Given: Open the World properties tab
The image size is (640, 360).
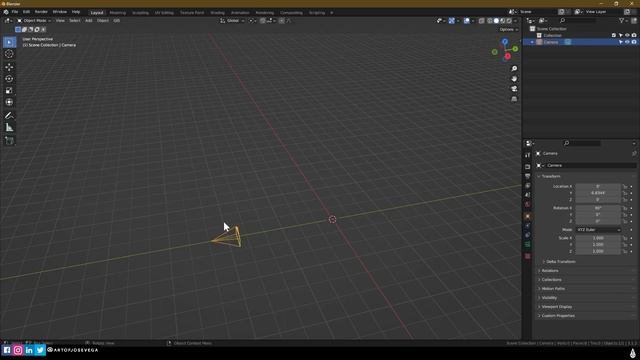Looking at the screenshot, I should (x=527, y=204).
